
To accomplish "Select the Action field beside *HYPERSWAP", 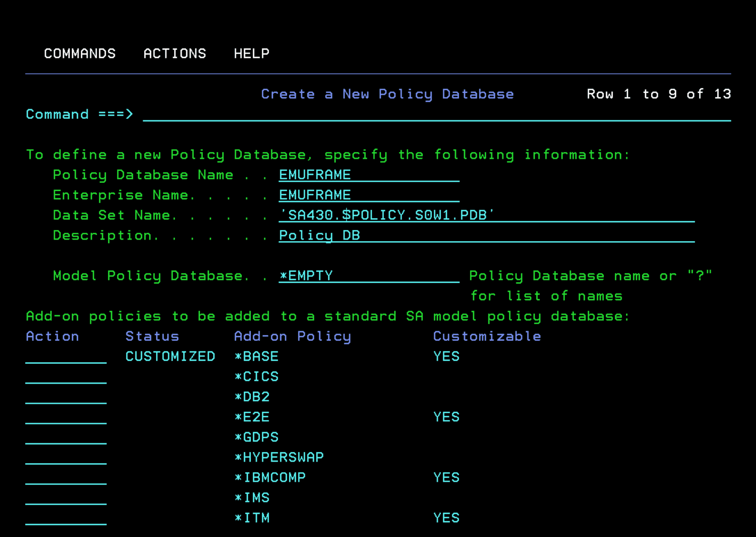I will pos(66,457).
